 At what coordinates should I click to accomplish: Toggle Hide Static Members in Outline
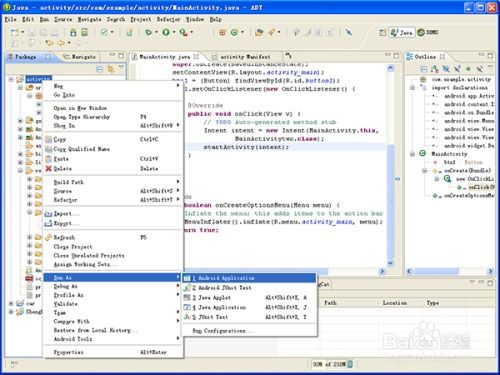click(x=457, y=69)
